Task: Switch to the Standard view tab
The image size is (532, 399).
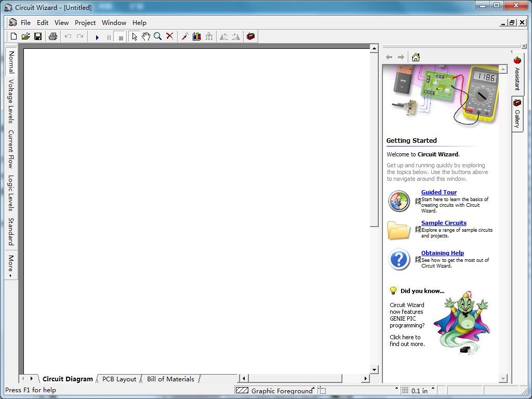Action: click(x=11, y=232)
